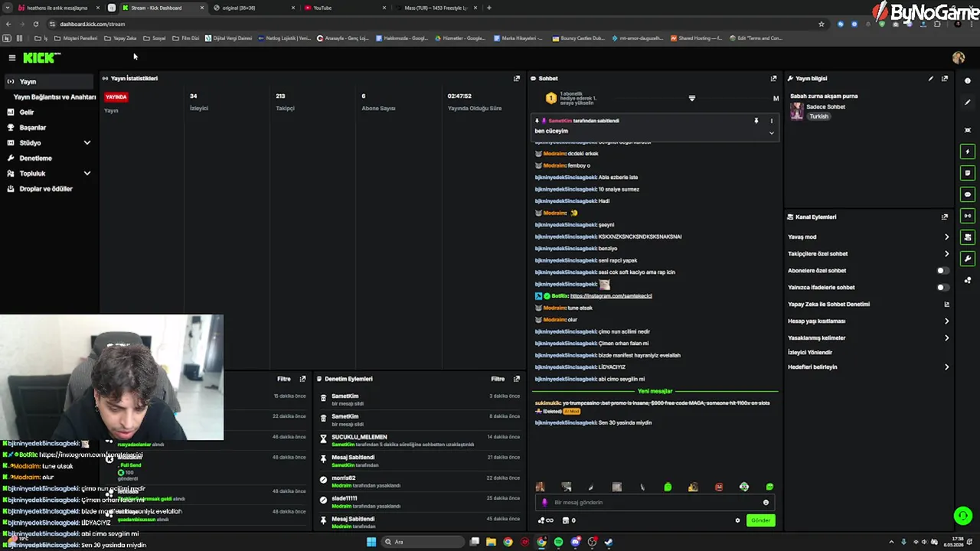Open the emoji picker in the message box

766,503
